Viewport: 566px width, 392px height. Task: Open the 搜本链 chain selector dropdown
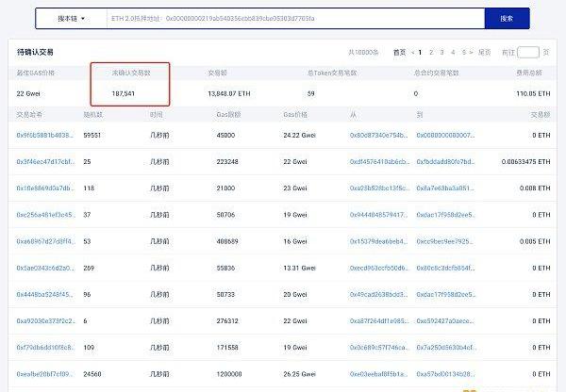tap(70, 18)
